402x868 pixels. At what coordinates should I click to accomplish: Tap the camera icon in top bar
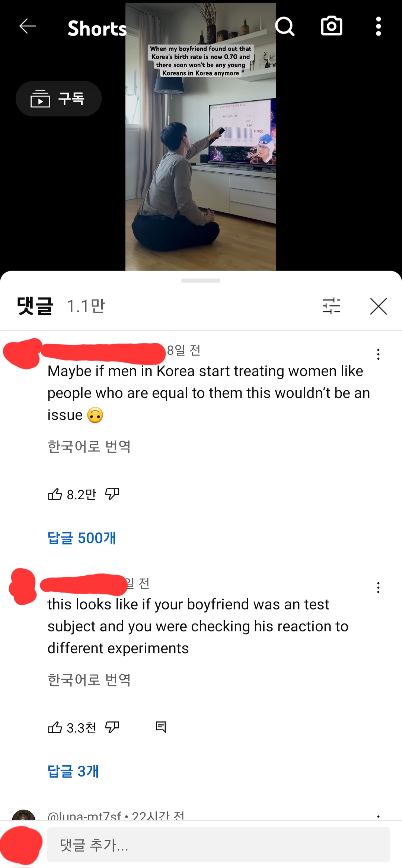click(x=332, y=26)
